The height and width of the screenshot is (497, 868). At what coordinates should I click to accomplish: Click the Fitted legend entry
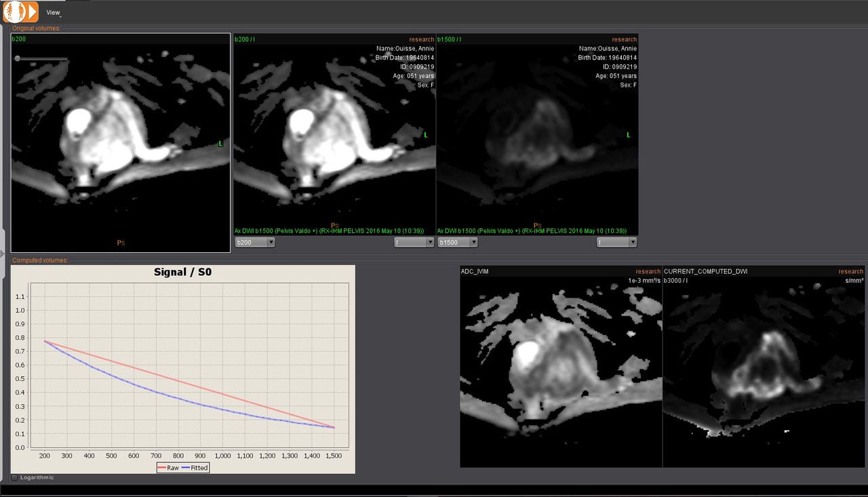pos(195,468)
